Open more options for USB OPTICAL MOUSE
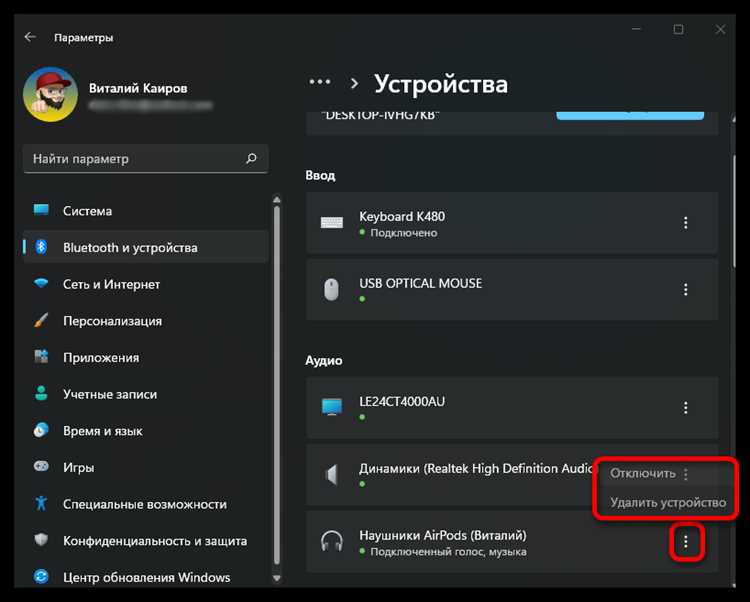 (x=685, y=289)
